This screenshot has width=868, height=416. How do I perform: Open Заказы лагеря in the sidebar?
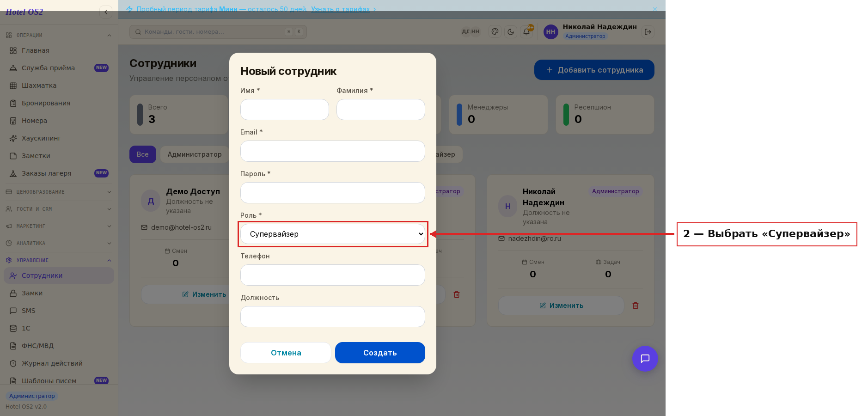[x=59, y=173]
